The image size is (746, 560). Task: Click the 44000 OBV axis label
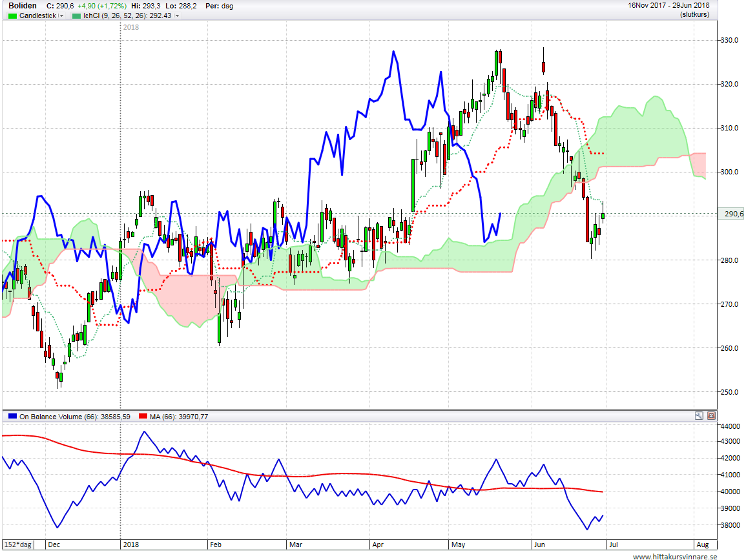730,426
